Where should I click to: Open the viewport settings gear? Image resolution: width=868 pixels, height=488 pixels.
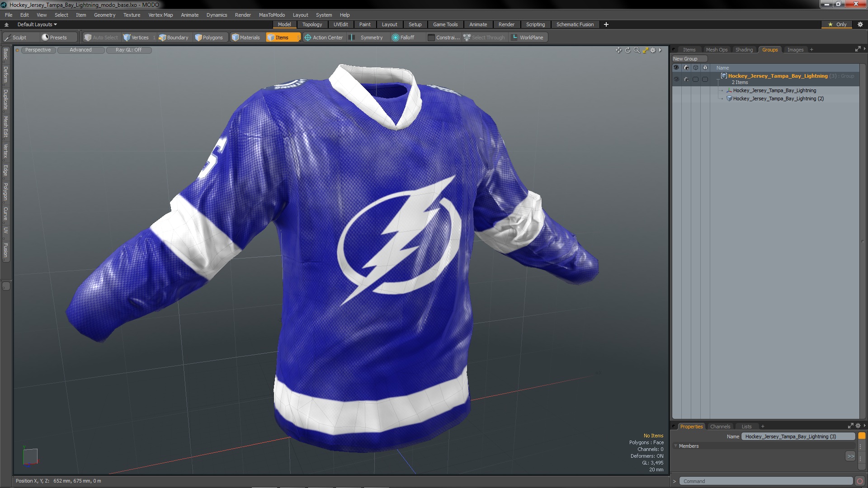pyautogui.click(x=653, y=50)
